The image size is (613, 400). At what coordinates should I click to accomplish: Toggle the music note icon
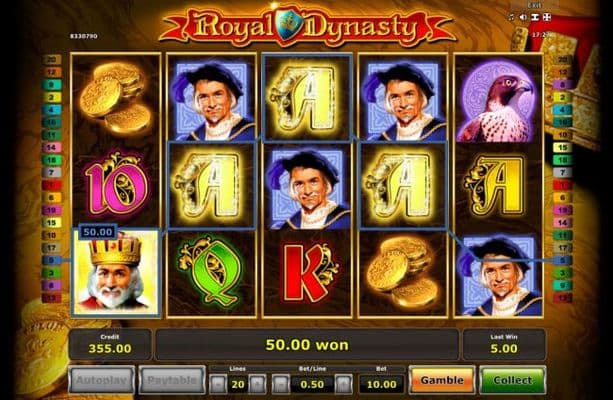[x=511, y=17]
